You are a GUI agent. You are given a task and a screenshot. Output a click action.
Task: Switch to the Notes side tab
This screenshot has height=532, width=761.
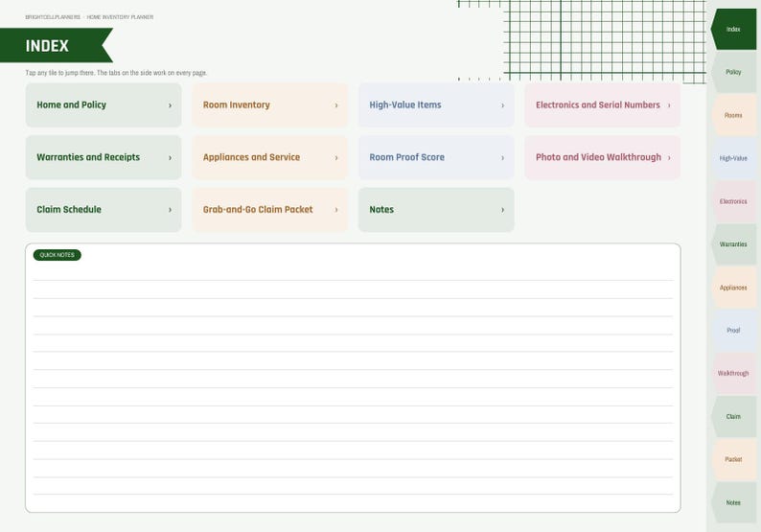click(733, 502)
